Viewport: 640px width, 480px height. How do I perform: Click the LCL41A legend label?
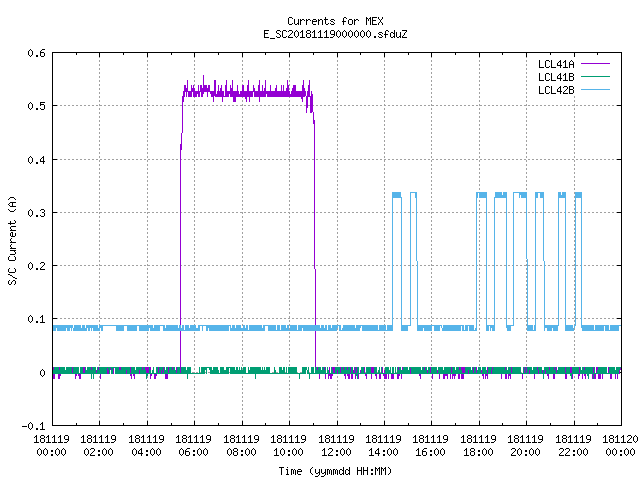click(x=556, y=64)
